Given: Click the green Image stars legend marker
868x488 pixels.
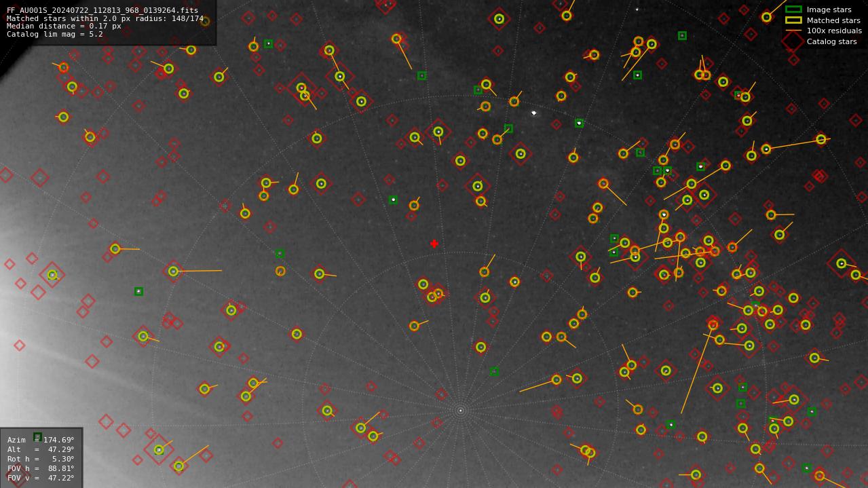Looking at the screenshot, I should click(793, 10).
